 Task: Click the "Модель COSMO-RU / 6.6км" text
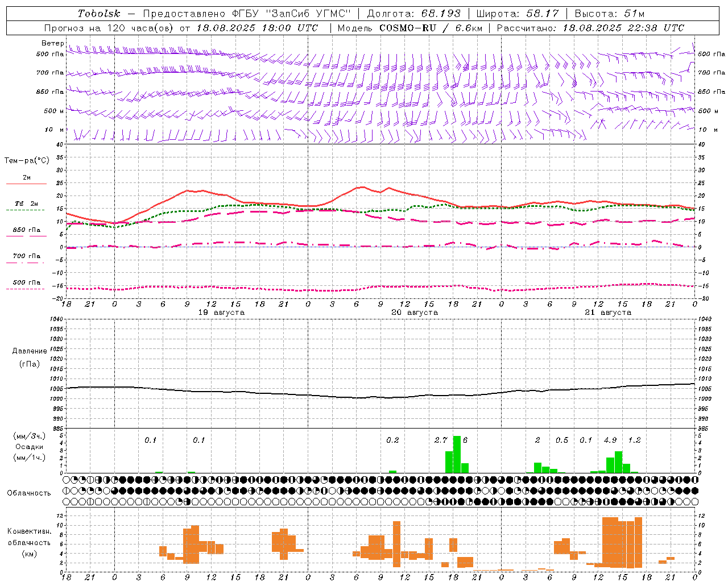pos(410,28)
